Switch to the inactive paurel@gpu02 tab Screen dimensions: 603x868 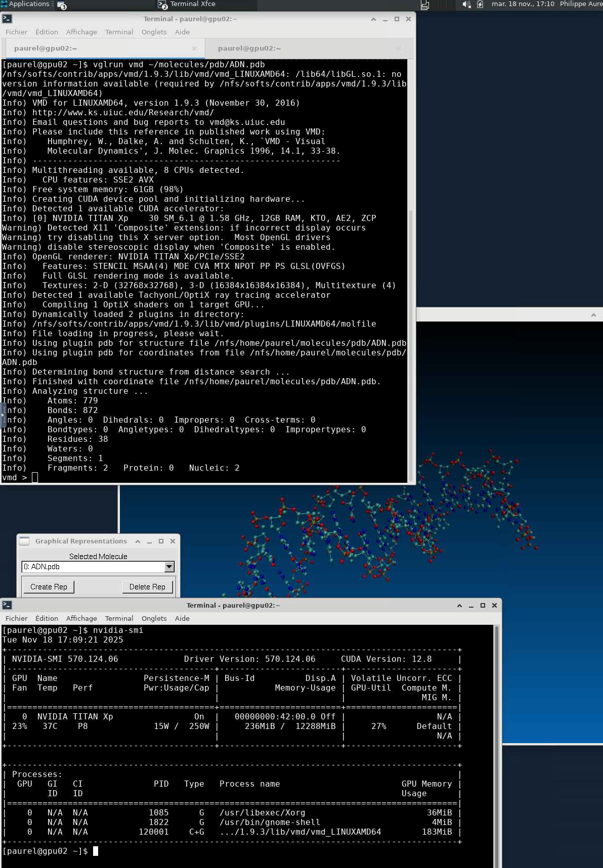(249, 49)
